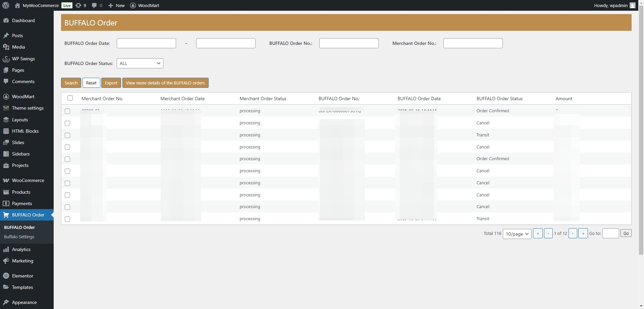Click the plus New icon in admin bar
This screenshot has height=309, width=644.
pos(111,5)
